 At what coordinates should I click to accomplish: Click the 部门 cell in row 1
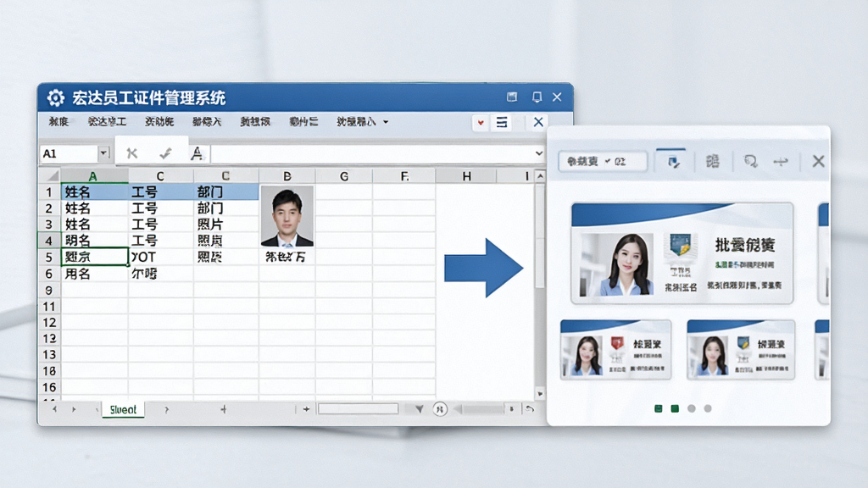[225, 192]
